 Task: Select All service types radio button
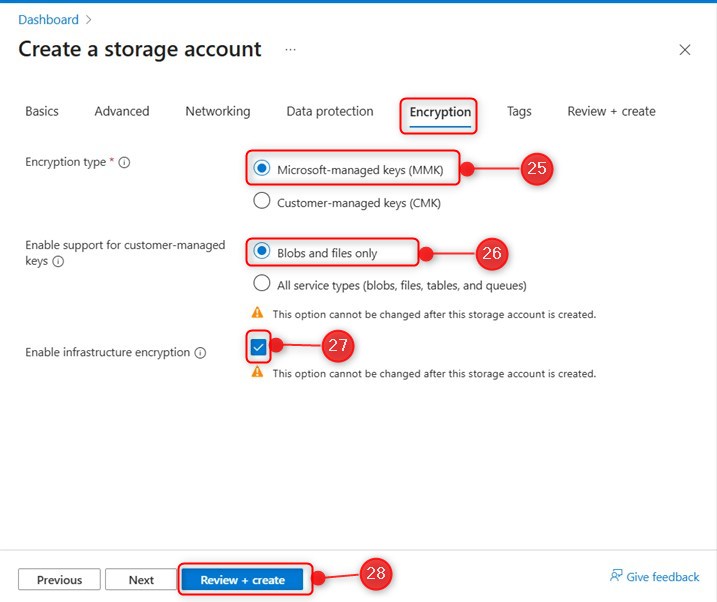pos(262,283)
